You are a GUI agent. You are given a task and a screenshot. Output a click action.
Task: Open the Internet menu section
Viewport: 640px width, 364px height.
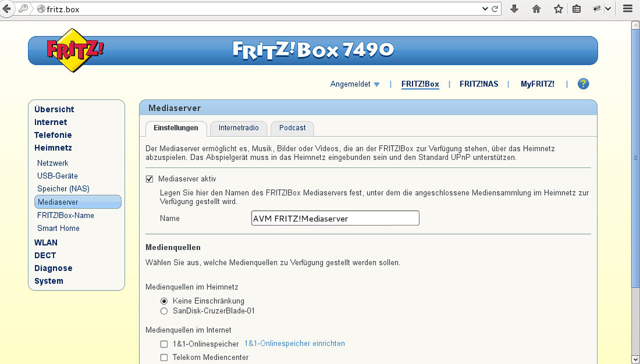(x=50, y=122)
